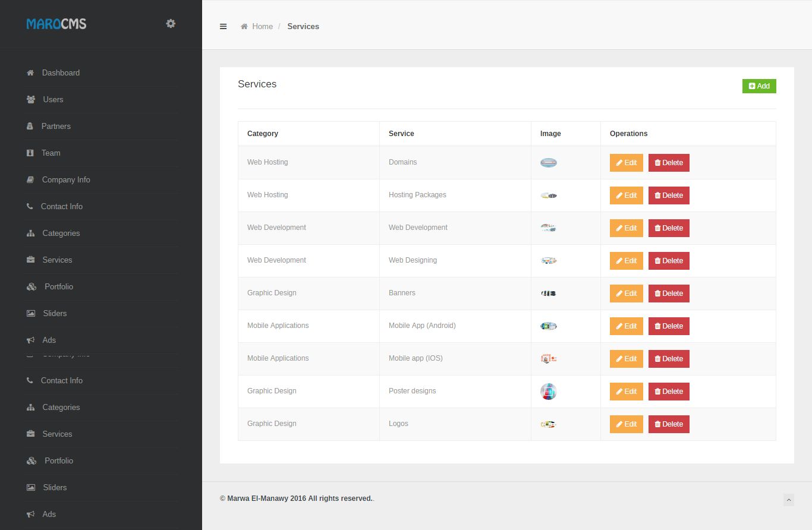Click the Company Info book icon
The image size is (812, 530).
pos(30,179)
